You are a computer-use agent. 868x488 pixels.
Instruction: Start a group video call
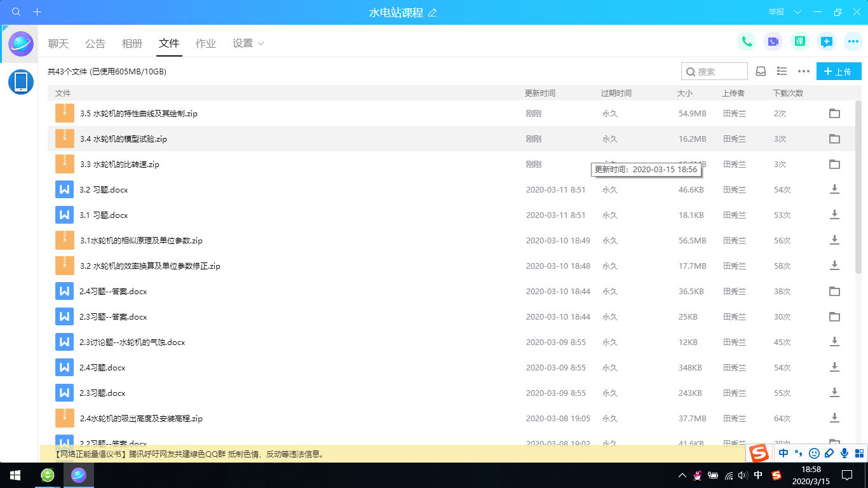tap(773, 42)
